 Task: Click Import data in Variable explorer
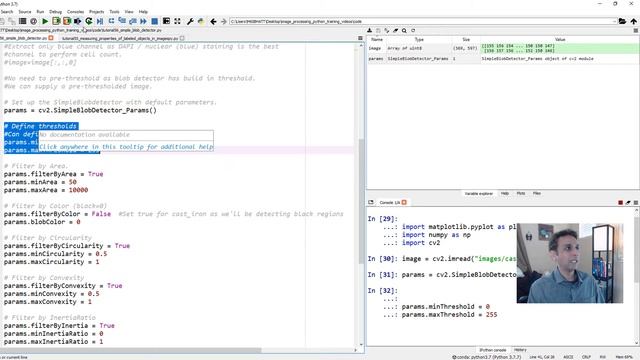coord(369,31)
